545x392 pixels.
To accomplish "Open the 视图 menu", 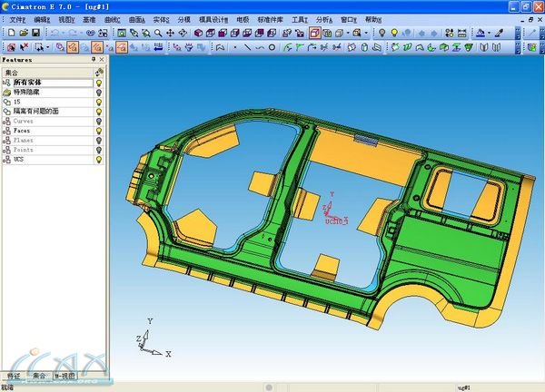I will click(x=66, y=20).
